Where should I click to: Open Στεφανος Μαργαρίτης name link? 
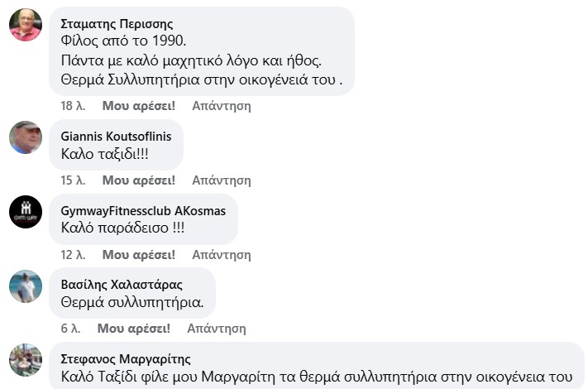tap(126, 359)
